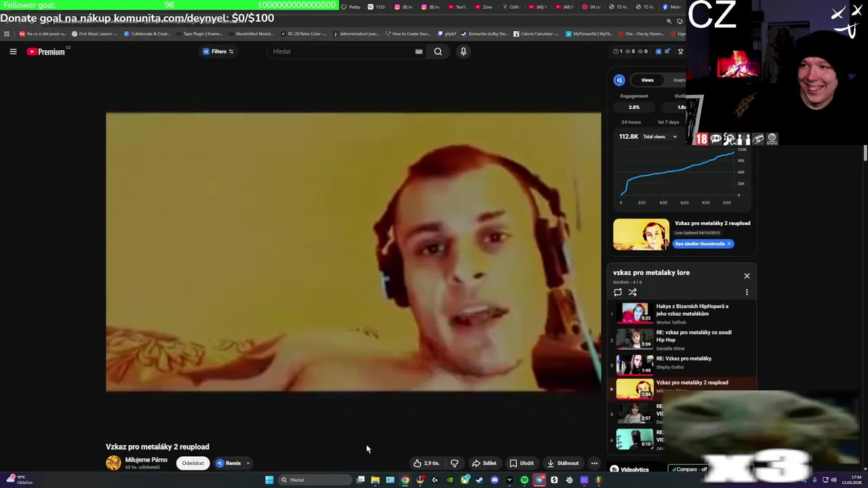This screenshot has width=868, height=488.
Task: Click the Odebírat subscribe button
Action: click(x=193, y=464)
